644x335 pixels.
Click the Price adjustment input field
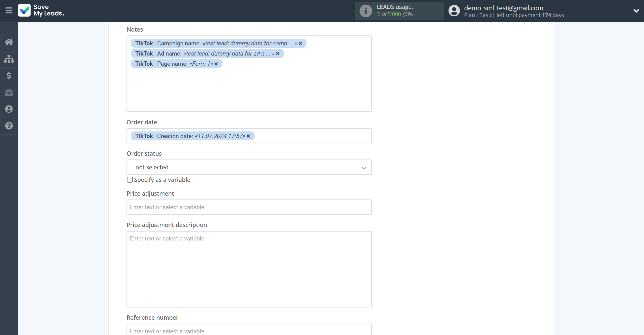click(x=249, y=207)
